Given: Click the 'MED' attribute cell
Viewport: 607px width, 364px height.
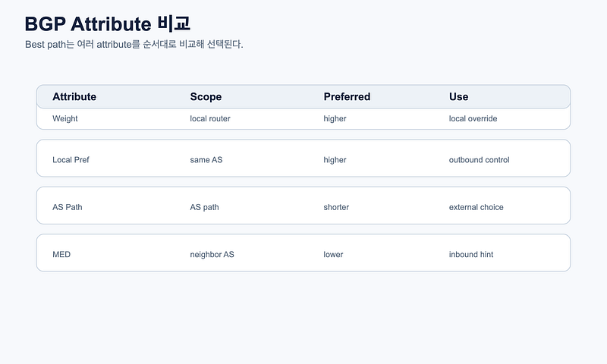Looking at the screenshot, I should (61, 255).
